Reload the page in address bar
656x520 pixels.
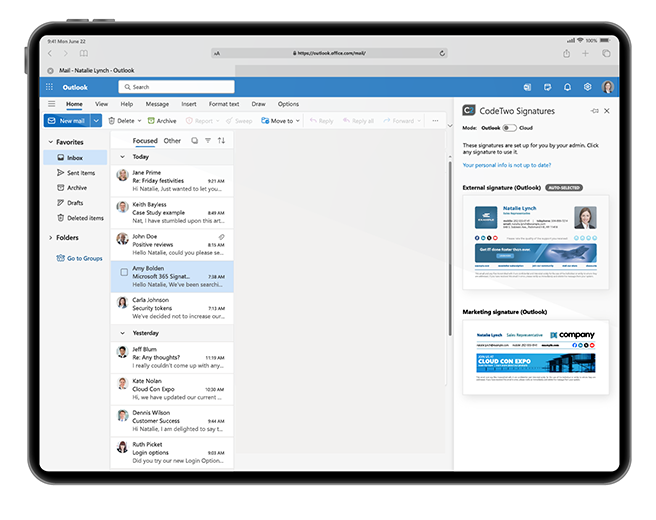click(x=442, y=53)
